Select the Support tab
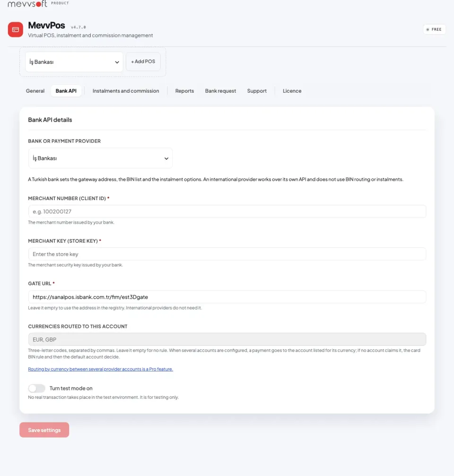Viewport: 454px width, 476px height. coord(257,91)
